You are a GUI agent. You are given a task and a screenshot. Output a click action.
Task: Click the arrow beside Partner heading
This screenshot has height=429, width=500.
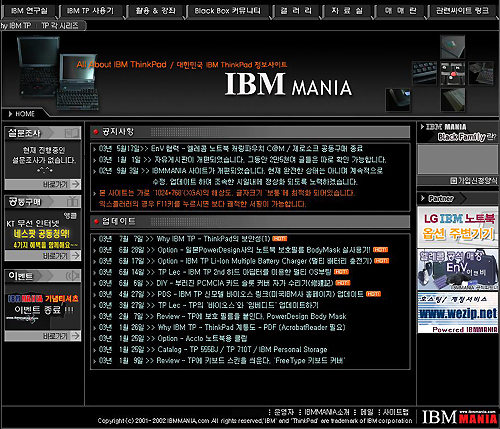click(x=423, y=198)
